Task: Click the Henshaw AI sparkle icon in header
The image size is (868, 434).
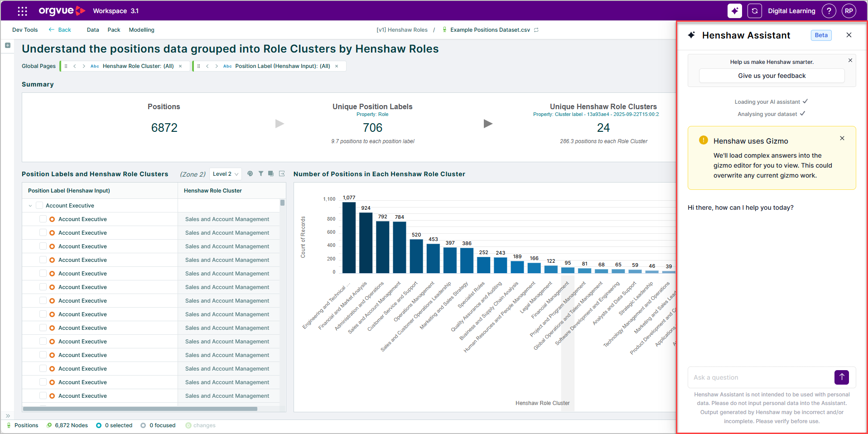Action: 734,11
